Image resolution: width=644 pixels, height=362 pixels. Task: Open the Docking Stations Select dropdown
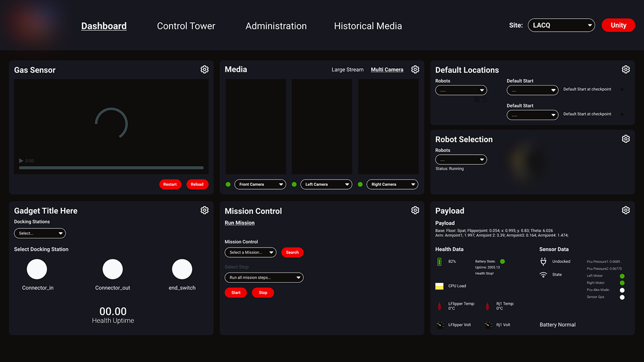pyautogui.click(x=40, y=233)
